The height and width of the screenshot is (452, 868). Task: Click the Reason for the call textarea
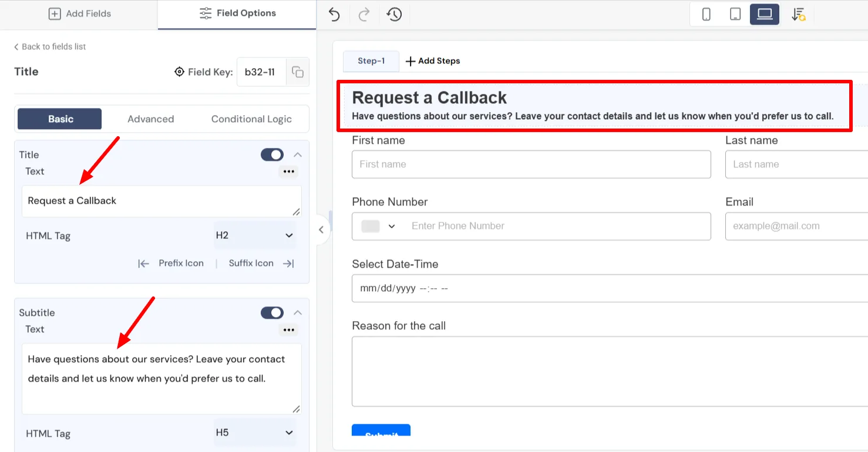coord(610,372)
